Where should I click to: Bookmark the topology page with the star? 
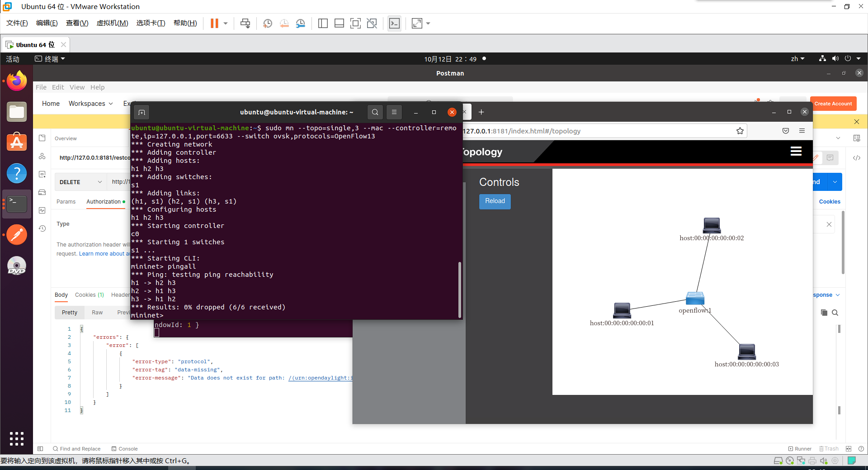pos(740,131)
